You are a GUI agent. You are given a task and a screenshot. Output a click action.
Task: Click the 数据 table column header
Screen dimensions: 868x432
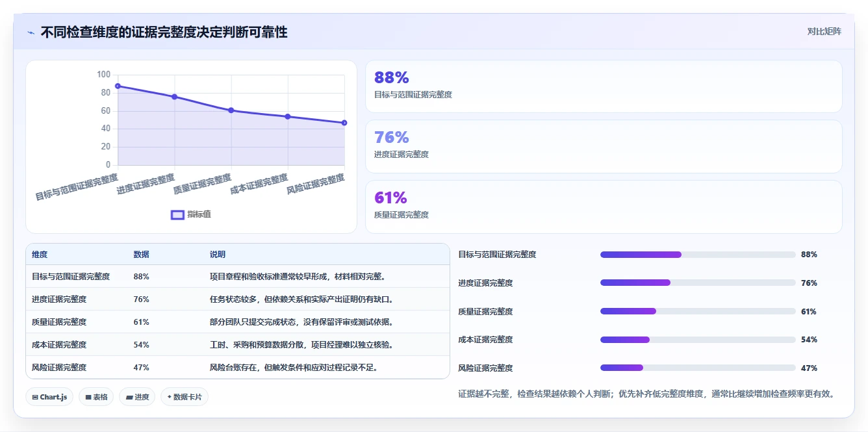(142, 255)
